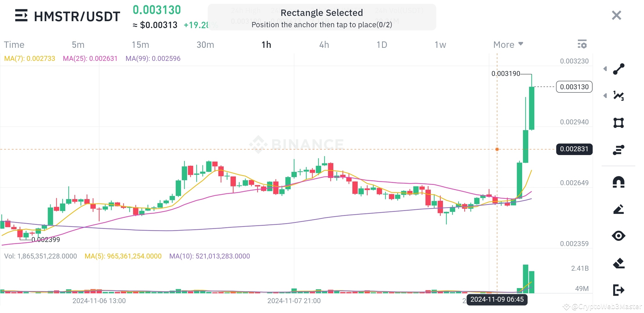The height and width of the screenshot is (313, 644).
Task: Select the trend line drawing tool
Action: click(618, 69)
